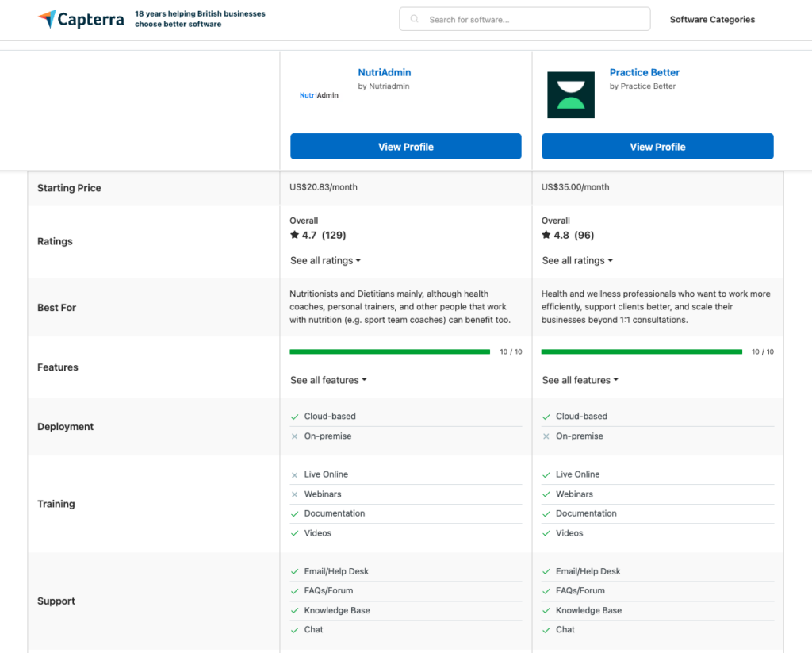This screenshot has height=653, width=812.
Task: Click the Capterra tagline text
Action: click(x=200, y=19)
